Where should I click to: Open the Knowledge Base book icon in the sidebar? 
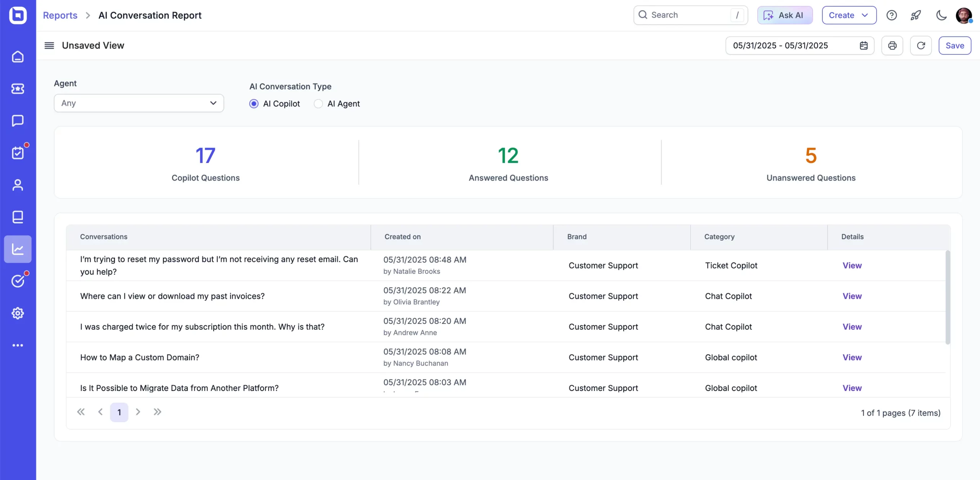pos(18,217)
